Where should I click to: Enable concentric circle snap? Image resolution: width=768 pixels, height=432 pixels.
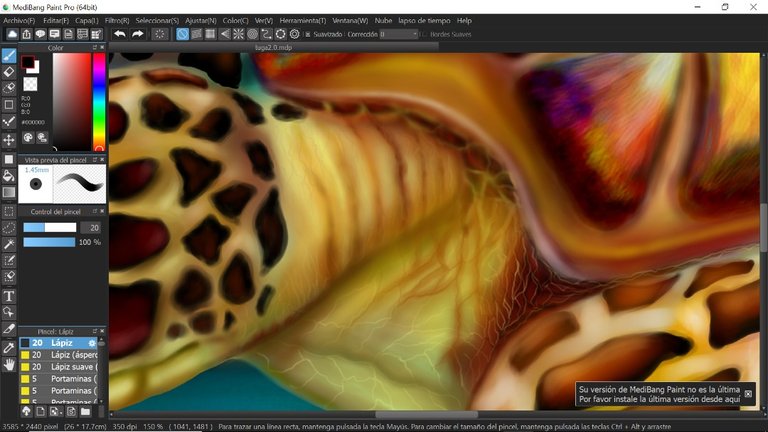[252, 34]
